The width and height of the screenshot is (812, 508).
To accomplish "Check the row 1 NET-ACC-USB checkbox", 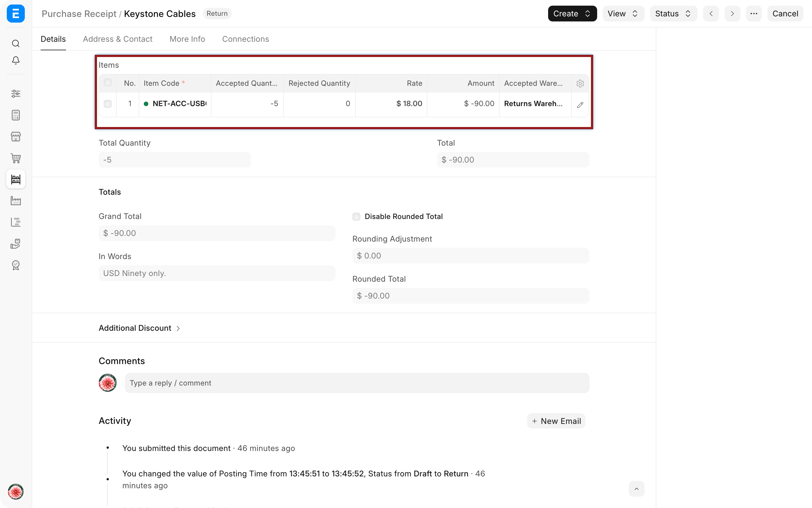I will coord(108,104).
